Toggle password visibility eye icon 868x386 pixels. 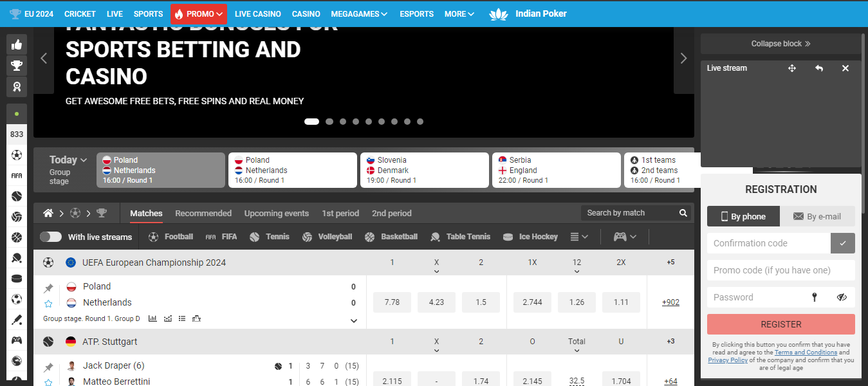coord(842,297)
